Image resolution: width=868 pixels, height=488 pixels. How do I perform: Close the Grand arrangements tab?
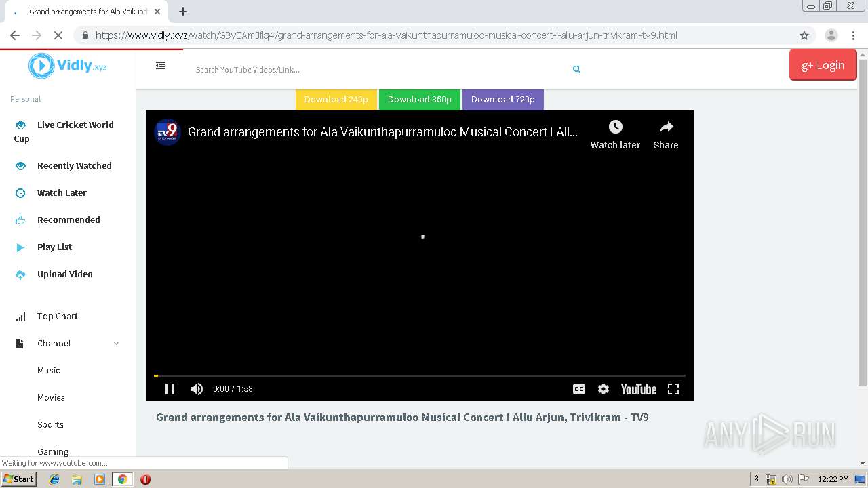(x=157, y=12)
